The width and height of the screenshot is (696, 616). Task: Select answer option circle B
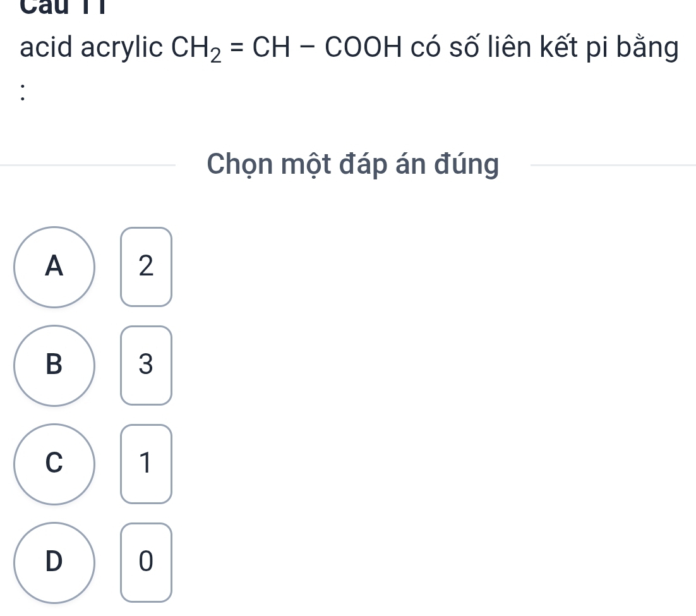pos(55,366)
